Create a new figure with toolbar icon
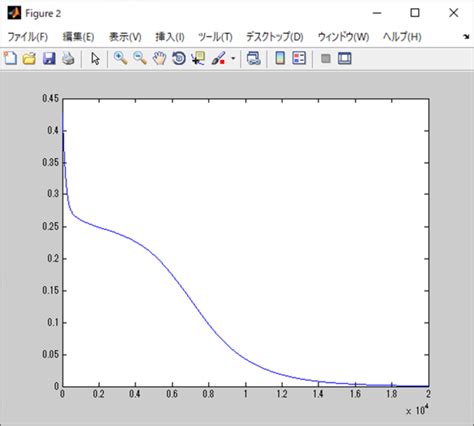 click(10, 58)
